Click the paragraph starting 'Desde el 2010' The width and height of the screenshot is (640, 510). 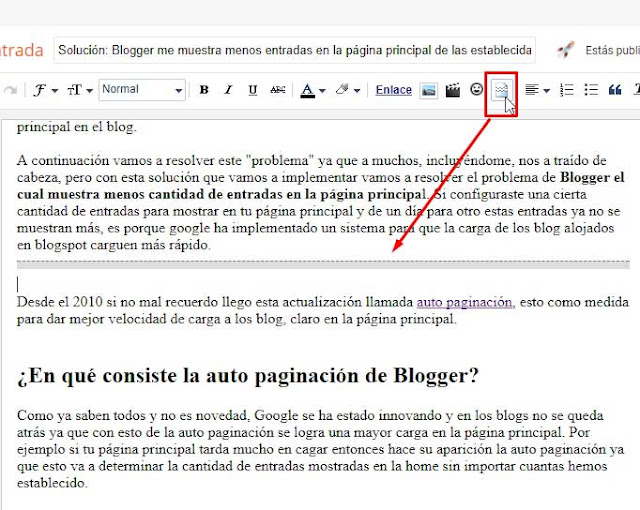pos(323,310)
